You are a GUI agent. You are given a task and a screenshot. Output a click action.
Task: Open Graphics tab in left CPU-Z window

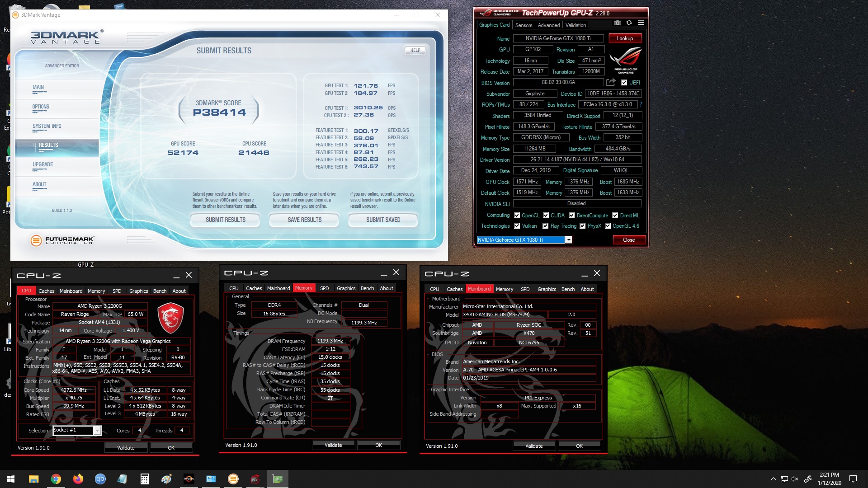click(138, 291)
